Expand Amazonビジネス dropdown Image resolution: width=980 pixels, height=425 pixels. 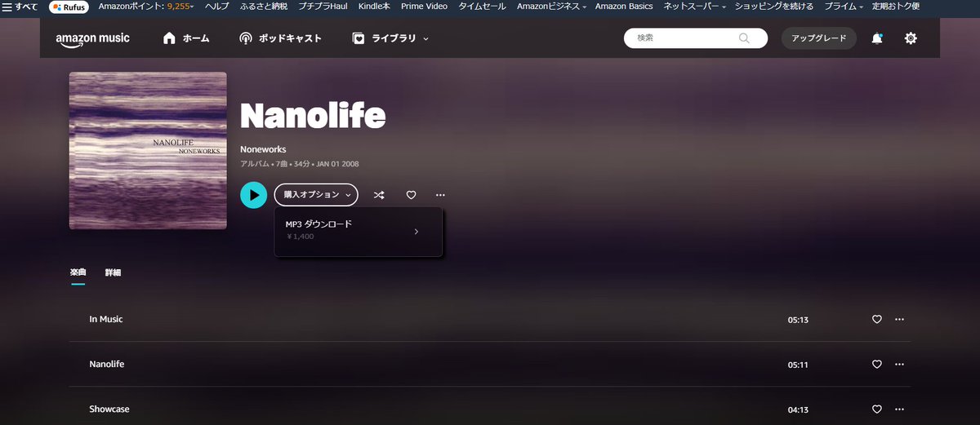tap(551, 7)
